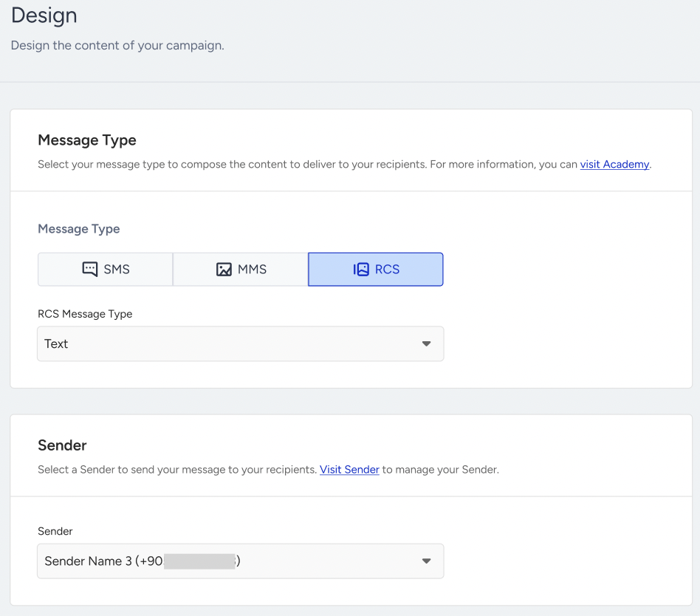Select the RCS message type label
Screen dimensions: 700x616
387,270
